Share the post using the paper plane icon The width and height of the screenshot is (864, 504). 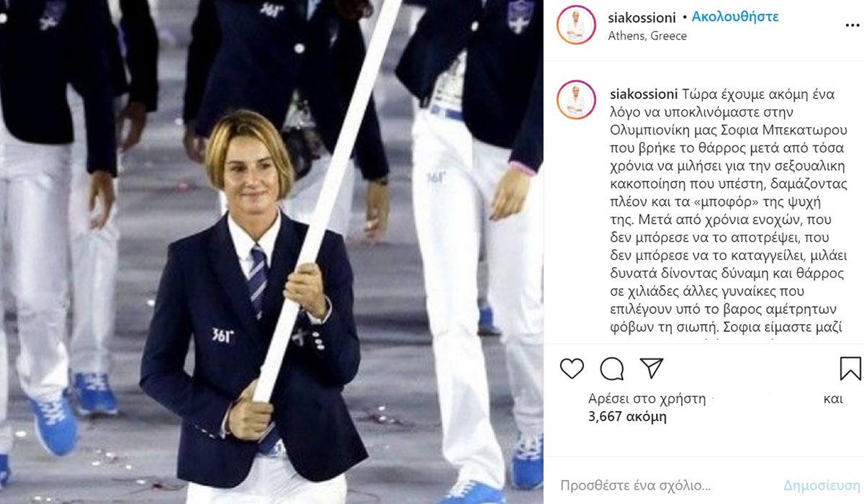pos(652,369)
